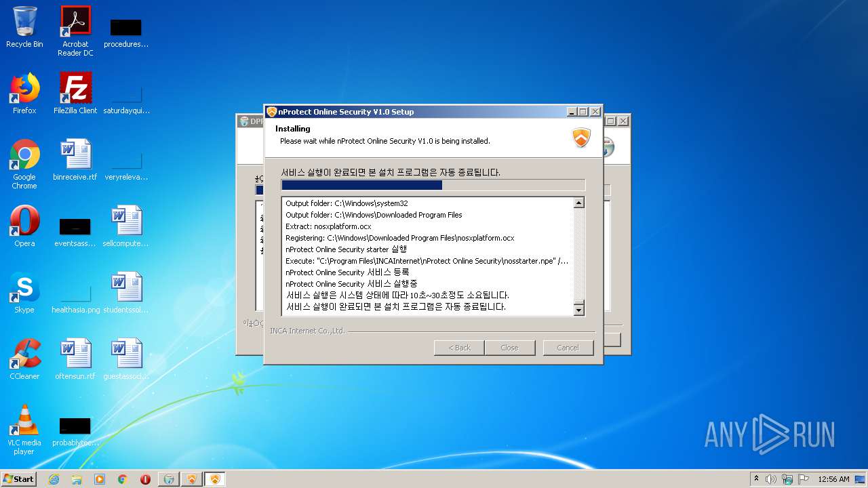Image resolution: width=868 pixels, height=488 pixels.
Task: Click the 'Installing' header text
Action: click(293, 129)
